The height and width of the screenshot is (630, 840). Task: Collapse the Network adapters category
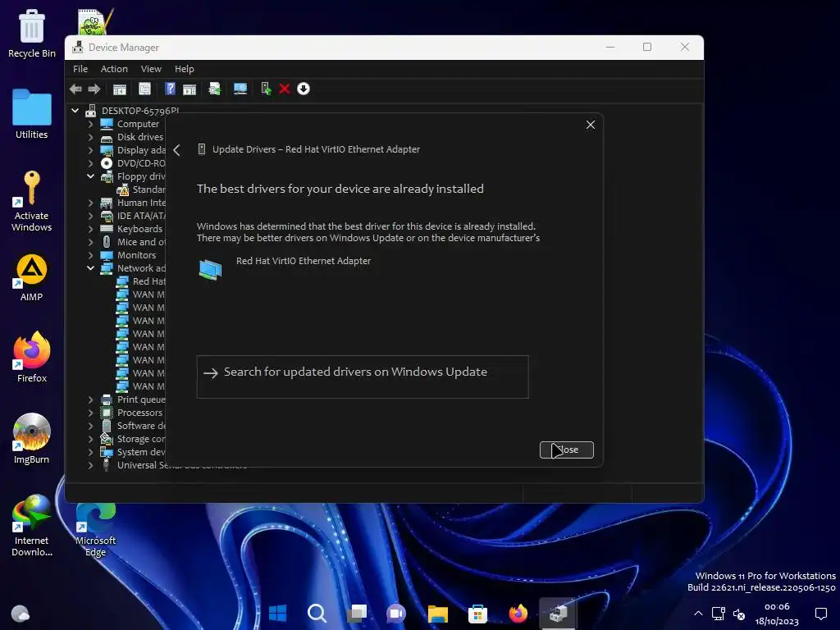click(x=90, y=268)
